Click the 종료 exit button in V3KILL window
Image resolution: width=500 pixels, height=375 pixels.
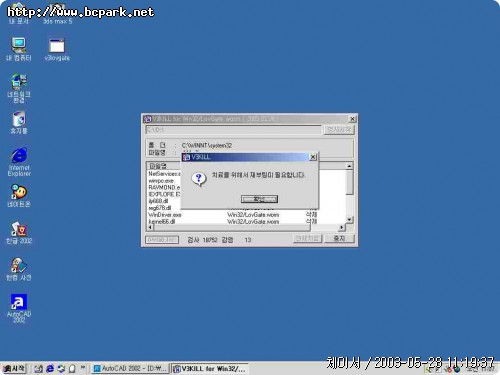tap(339, 239)
